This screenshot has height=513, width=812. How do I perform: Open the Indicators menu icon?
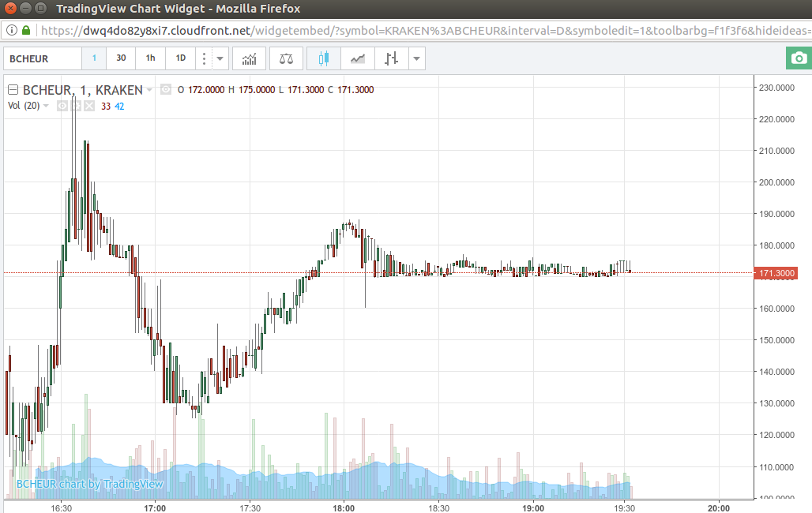click(x=249, y=58)
